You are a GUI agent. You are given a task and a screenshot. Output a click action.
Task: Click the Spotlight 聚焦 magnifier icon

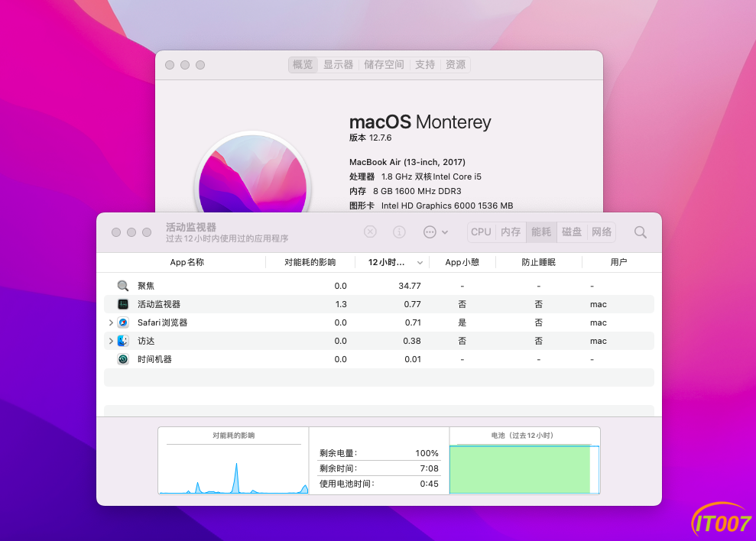(123, 286)
